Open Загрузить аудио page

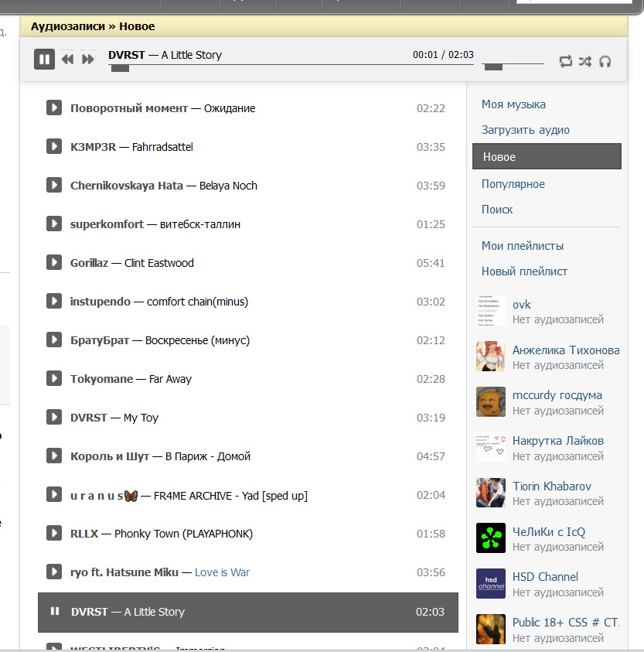pos(526,130)
